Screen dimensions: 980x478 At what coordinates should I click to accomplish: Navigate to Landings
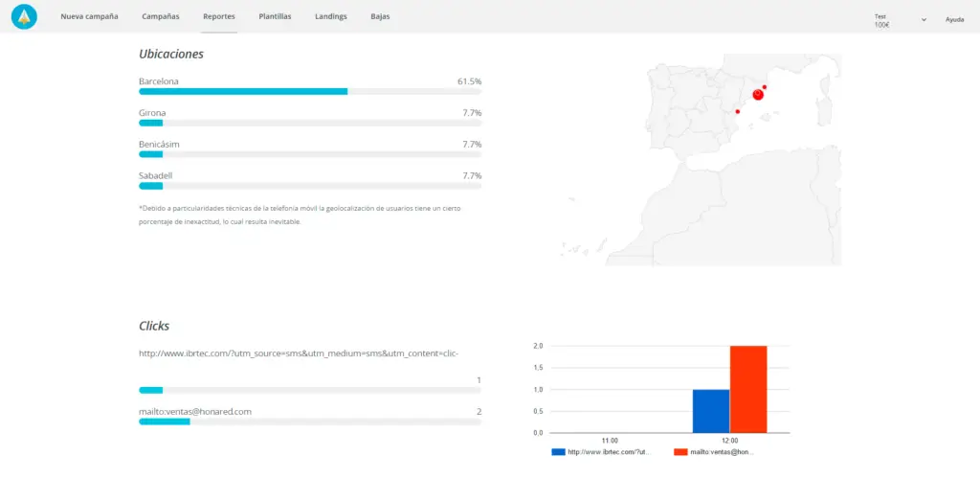click(x=331, y=17)
